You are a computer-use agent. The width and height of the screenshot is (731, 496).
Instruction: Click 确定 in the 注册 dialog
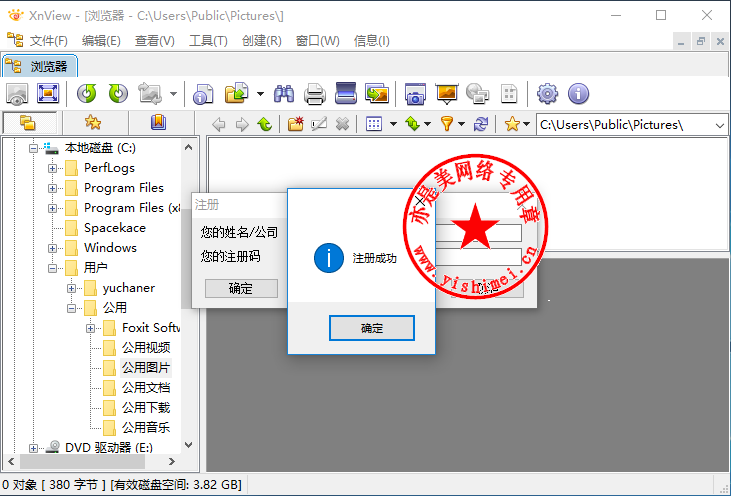241,289
